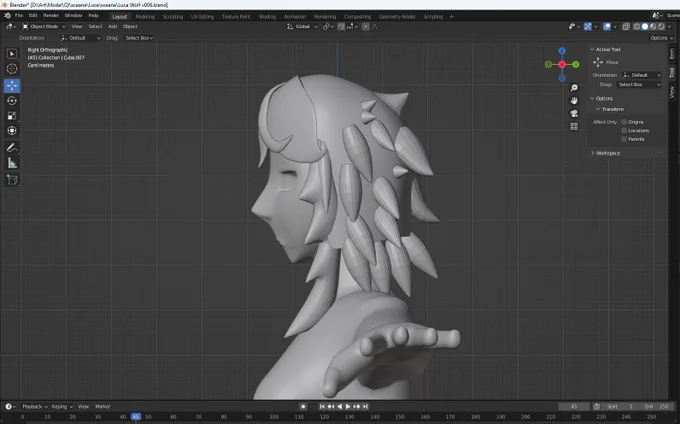Open the proportional editing falloff icon

click(x=375, y=26)
